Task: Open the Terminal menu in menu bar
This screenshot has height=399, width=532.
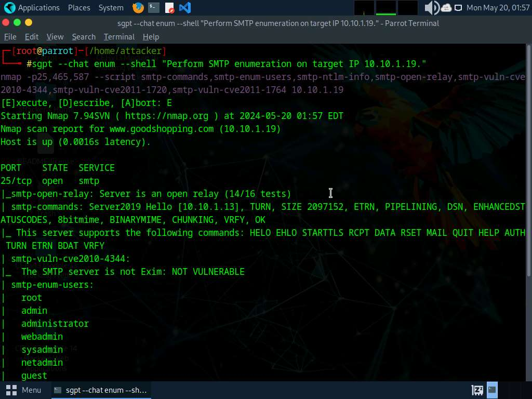Action: click(119, 37)
